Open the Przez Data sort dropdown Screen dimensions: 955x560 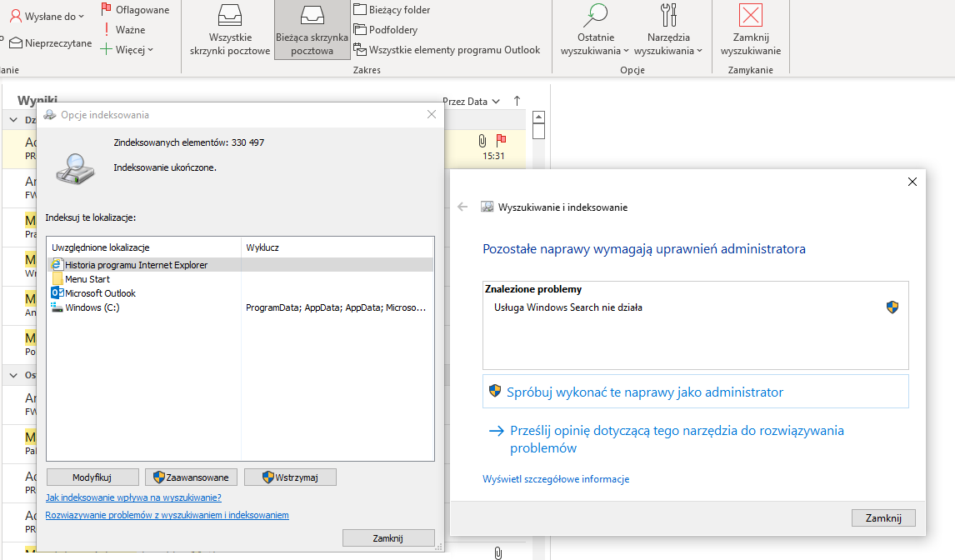coord(472,101)
